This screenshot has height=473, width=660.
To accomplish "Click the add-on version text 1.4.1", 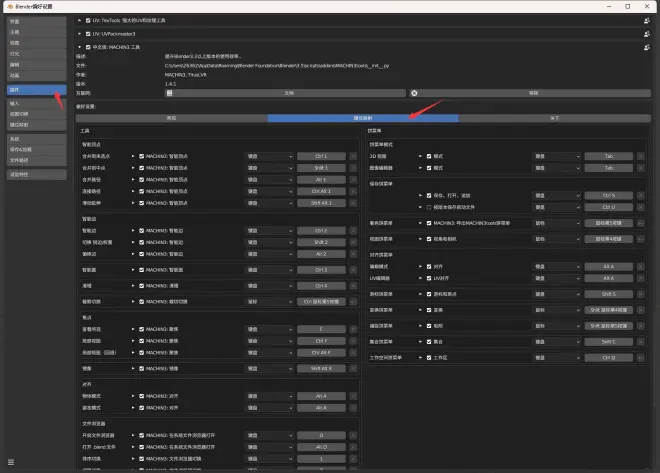I will tap(170, 84).
